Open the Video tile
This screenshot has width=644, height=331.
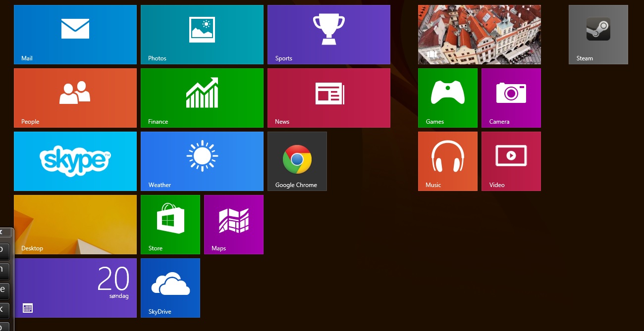(x=511, y=161)
